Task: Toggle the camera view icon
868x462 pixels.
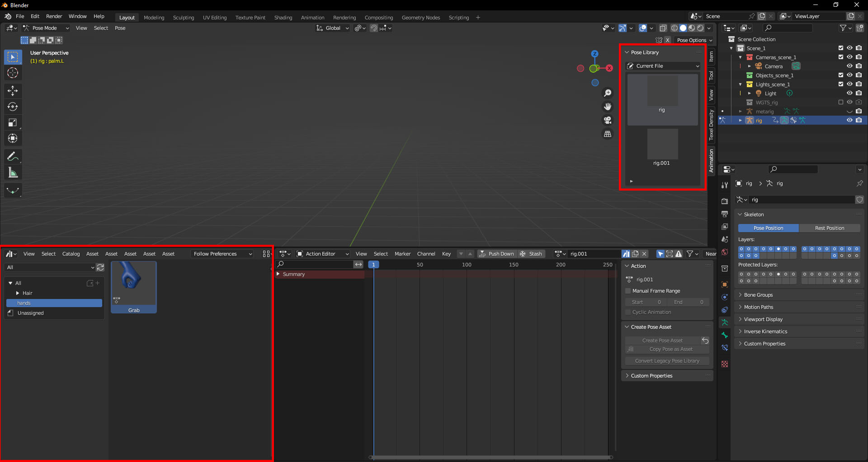Action: (608, 120)
